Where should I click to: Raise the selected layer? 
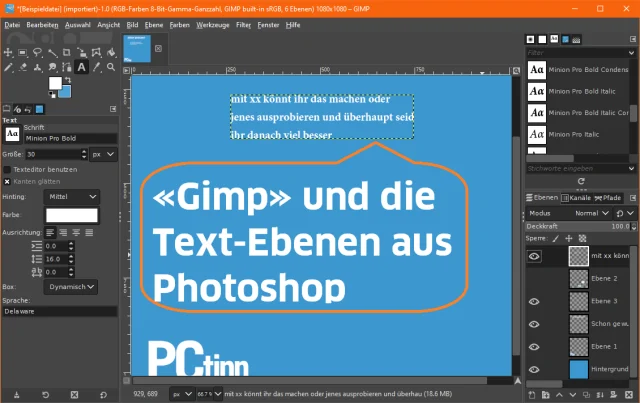tap(559, 395)
